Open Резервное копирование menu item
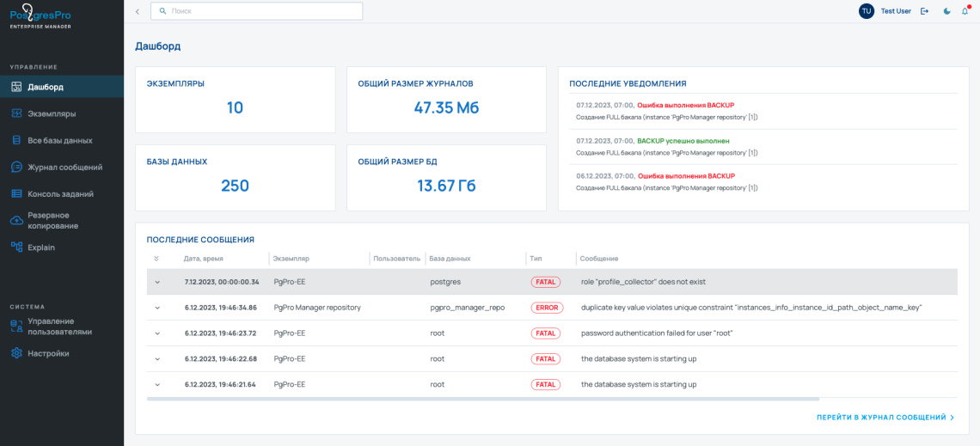 pos(62,220)
